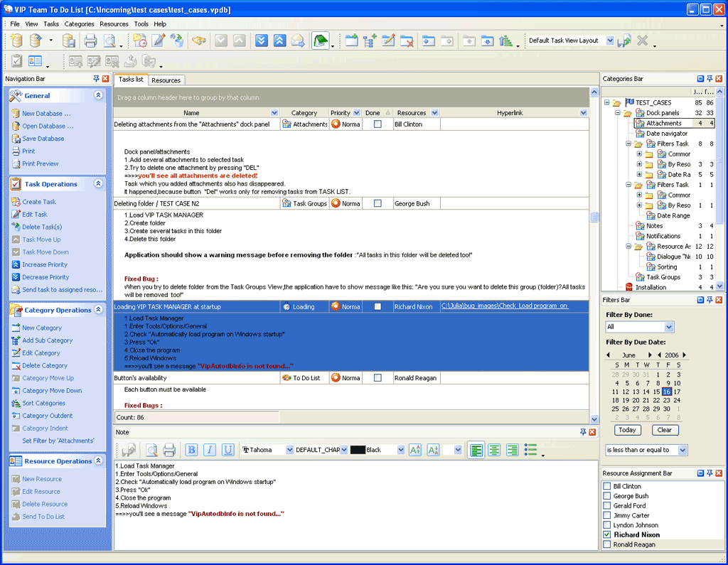Screen dimensions: 728x565
Task: Click the Create Task link
Action: click(38, 202)
